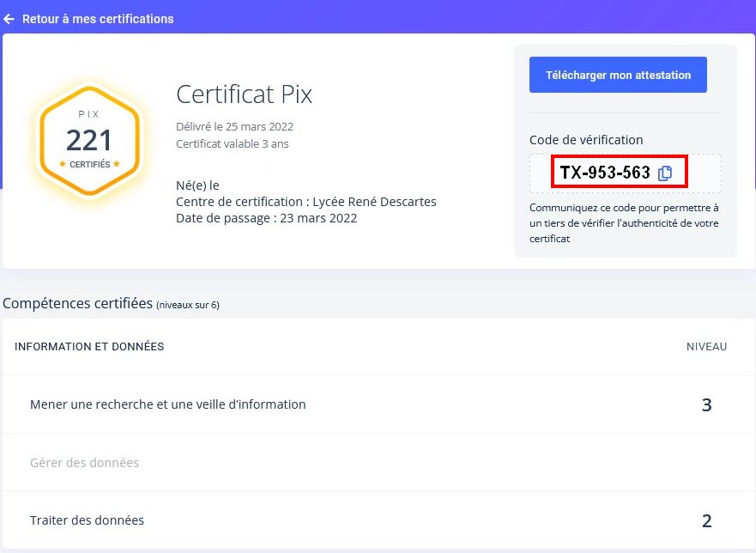Open Retour à mes certifications
The width and height of the screenshot is (756, 553).
pos(89,18)
